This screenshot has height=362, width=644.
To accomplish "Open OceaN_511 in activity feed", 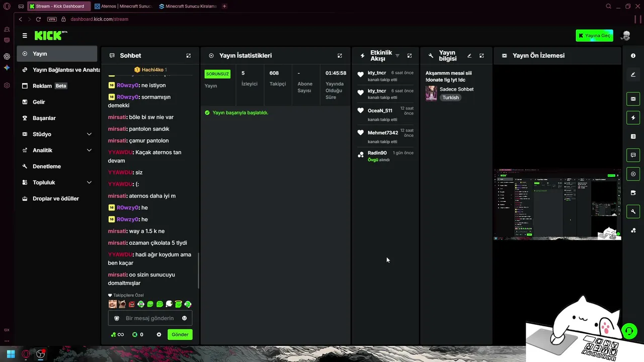I will point(380,111).
